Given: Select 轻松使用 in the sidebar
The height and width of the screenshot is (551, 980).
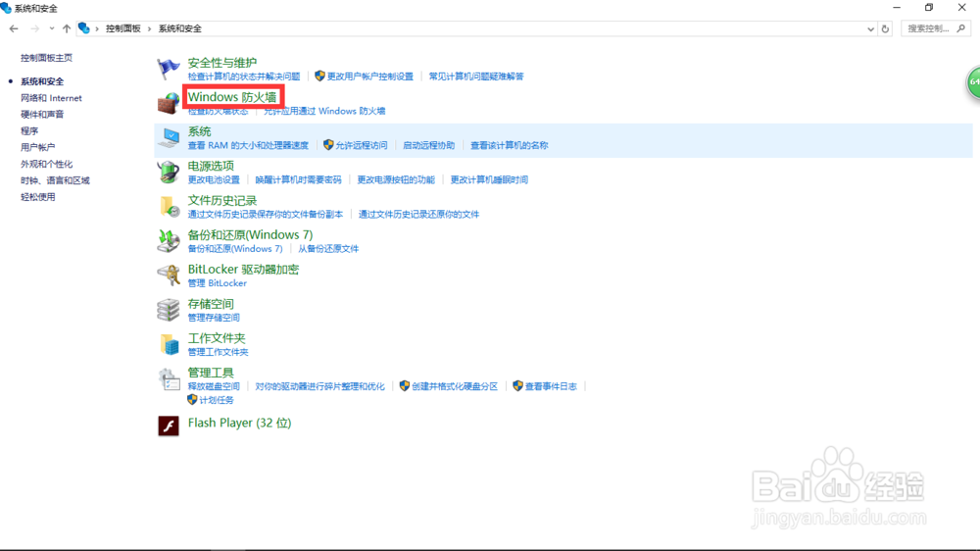Looking at the screenshot, I should point(37,196).
